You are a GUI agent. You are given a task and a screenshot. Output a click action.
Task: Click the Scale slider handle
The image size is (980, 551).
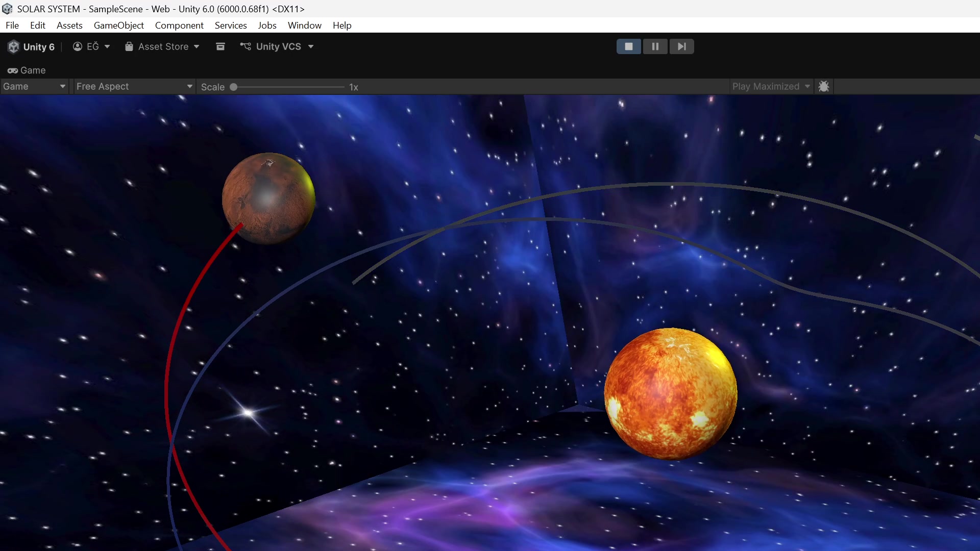point(233,87)
